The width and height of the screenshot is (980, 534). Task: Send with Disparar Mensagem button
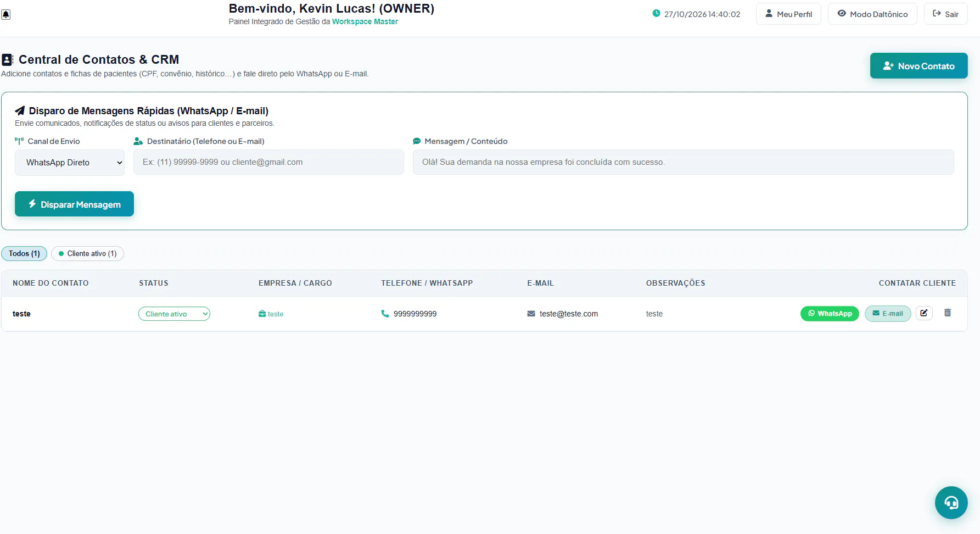point(74,204)
